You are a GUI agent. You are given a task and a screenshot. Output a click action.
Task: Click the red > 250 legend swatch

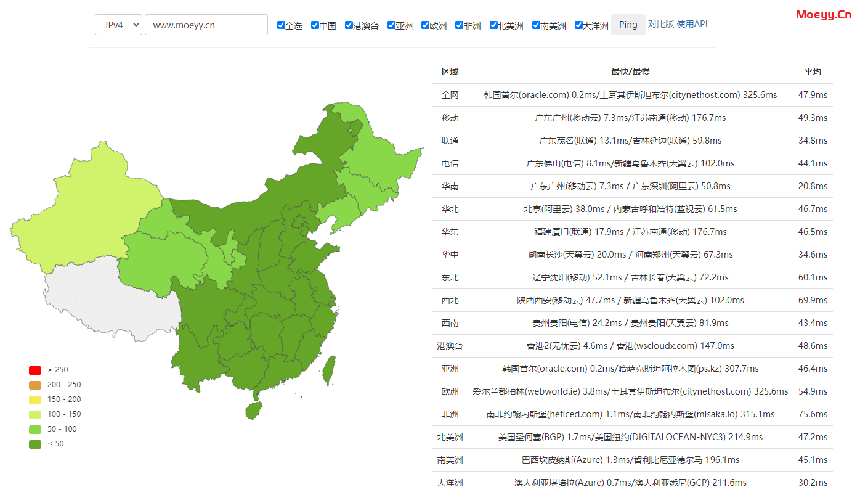(35, 370)
